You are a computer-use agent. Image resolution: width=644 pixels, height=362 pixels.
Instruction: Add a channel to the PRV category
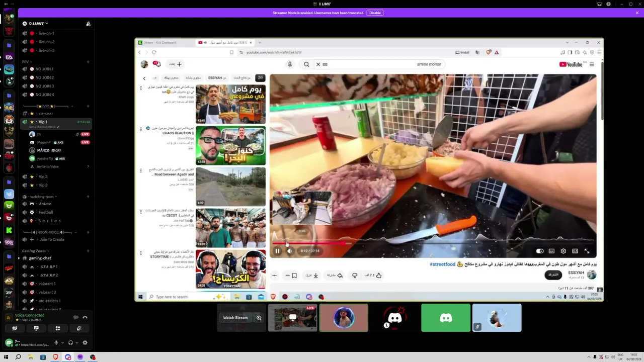coord(88,62)
